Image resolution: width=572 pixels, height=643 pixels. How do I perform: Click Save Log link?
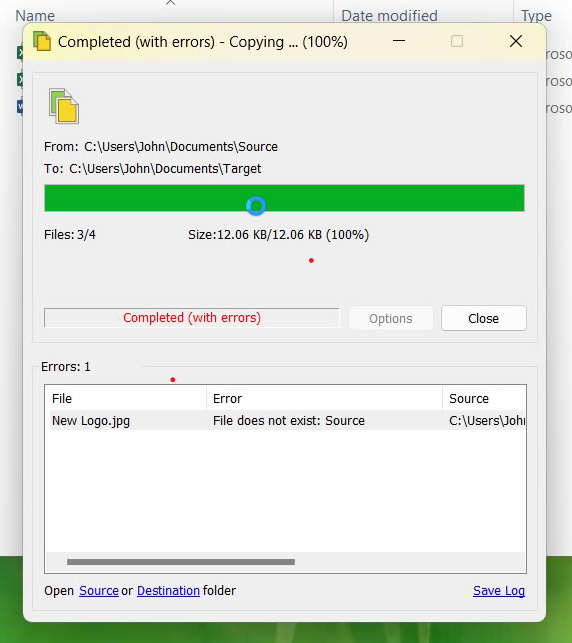(499, 591)
